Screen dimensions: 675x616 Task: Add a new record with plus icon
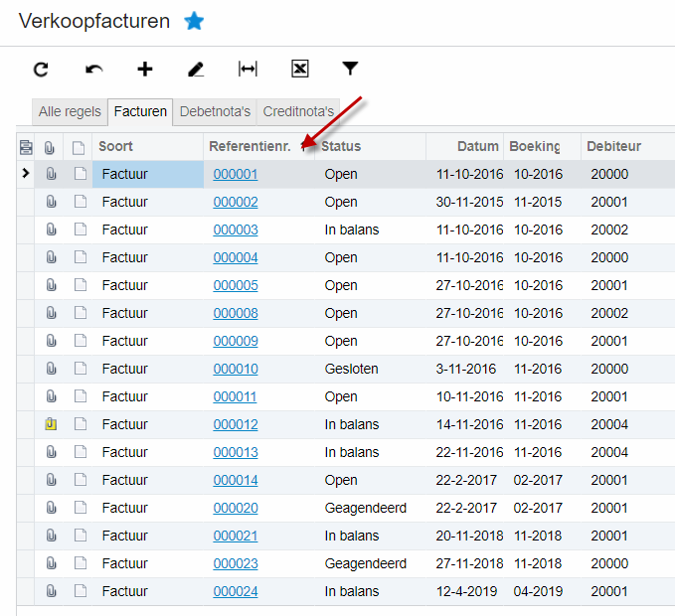click(145, 69)
